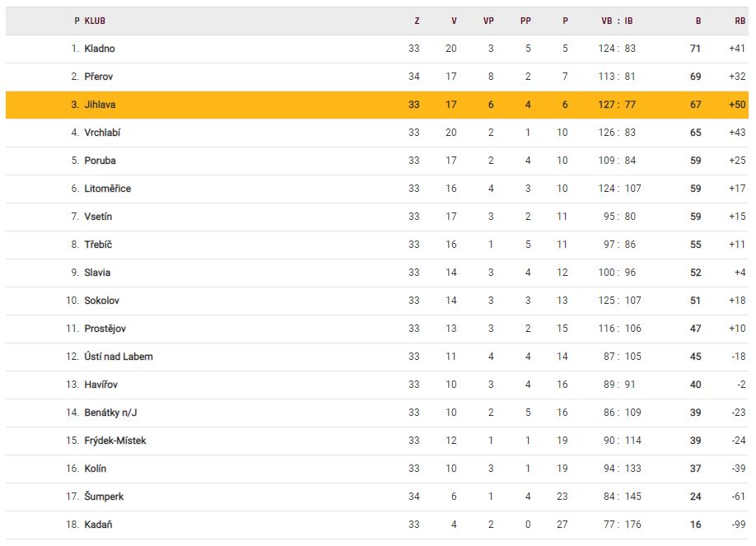Open the Vrchlabí club page

pyautogui.click(x=102, y=133)
